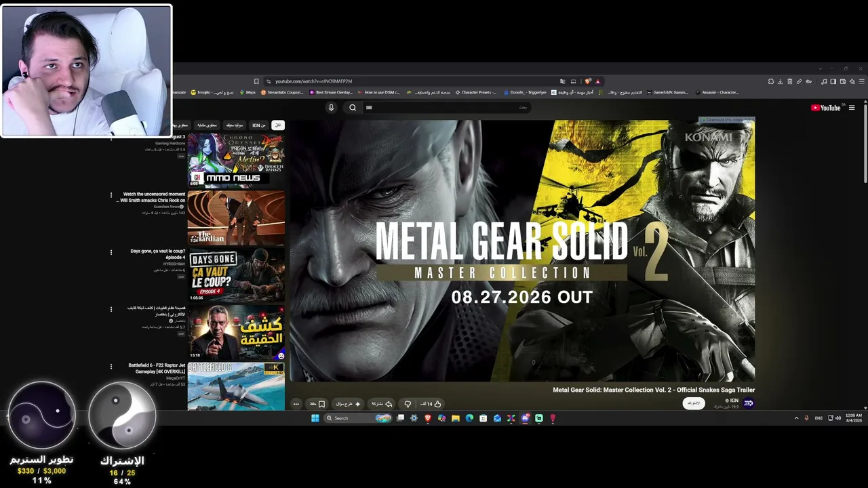Image resolution: width=868 pixels, height=488 pixels.
Task: Open the MMO News video thumbnail
Action: click(236, 161)
